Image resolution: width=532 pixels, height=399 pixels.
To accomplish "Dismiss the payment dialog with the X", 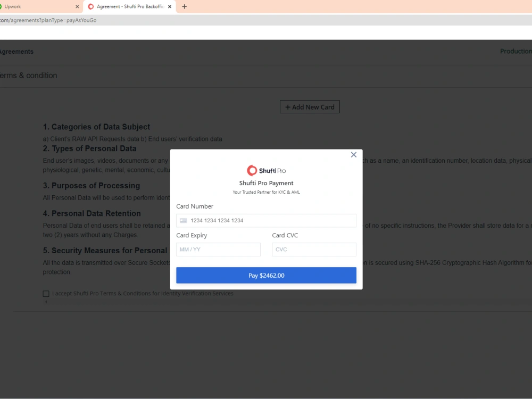I will (x=353, y=155).
